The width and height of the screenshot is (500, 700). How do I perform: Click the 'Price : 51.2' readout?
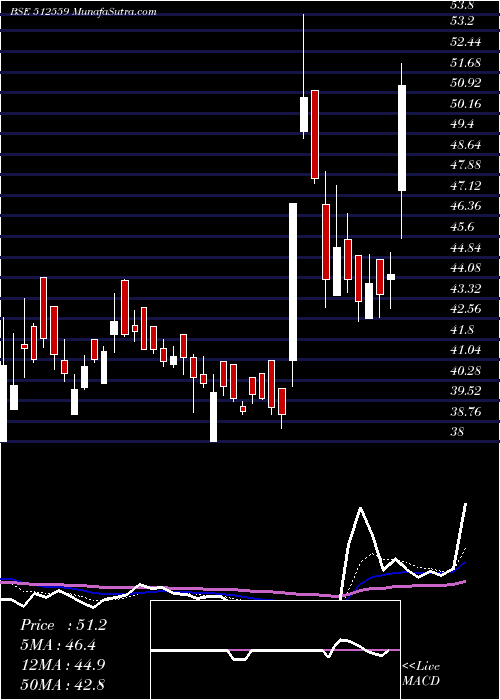click(x=63, y=625)
